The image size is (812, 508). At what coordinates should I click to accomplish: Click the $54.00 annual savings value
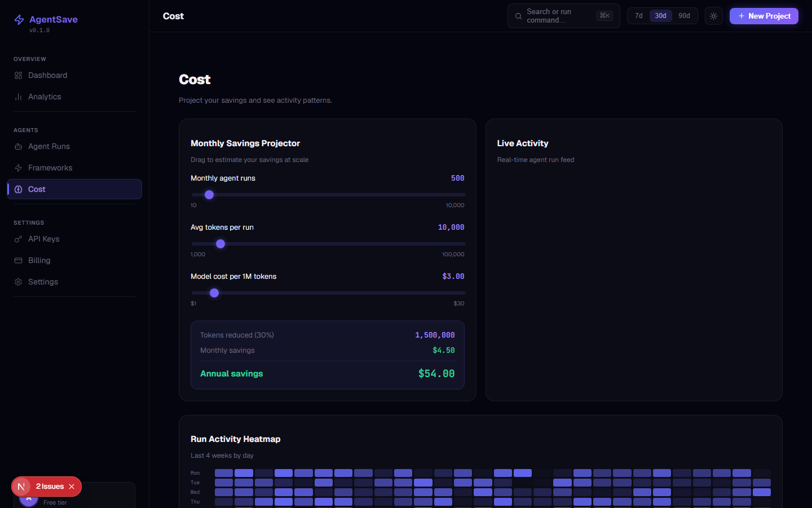pos(436,374)
